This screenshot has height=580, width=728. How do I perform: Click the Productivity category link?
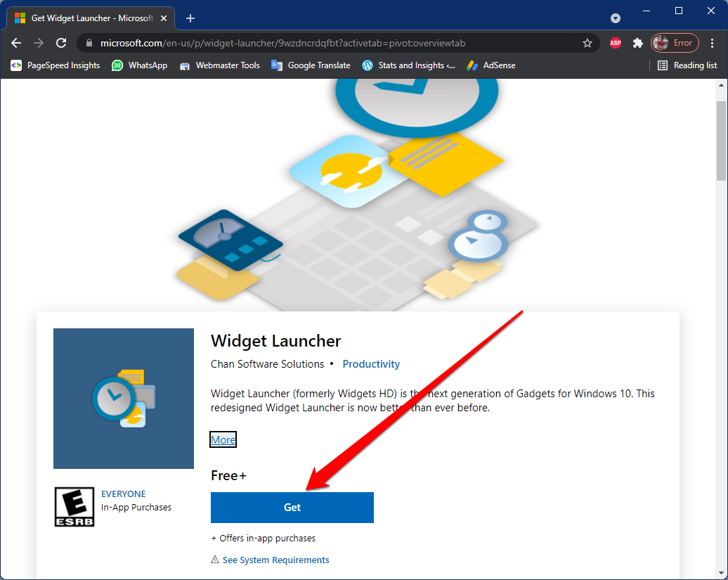371,364
